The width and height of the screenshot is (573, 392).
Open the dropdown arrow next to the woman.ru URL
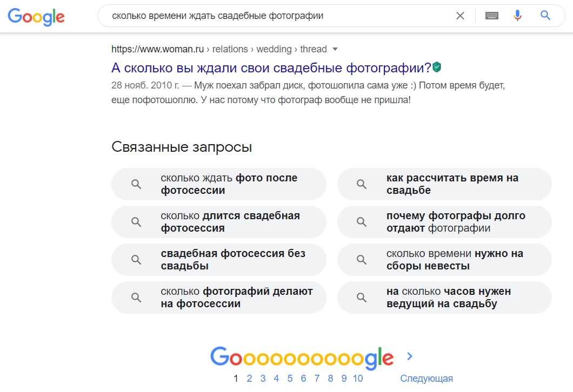335,49
